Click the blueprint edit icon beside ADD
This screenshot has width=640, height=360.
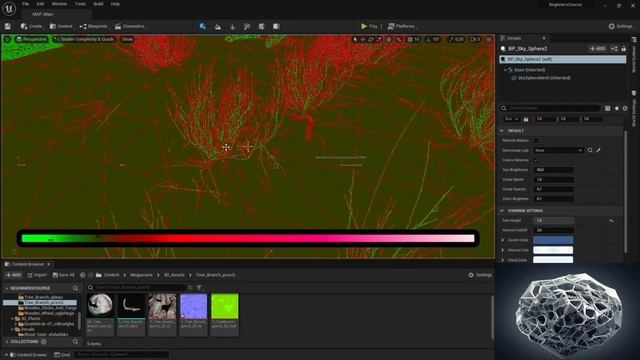point(614,49)
